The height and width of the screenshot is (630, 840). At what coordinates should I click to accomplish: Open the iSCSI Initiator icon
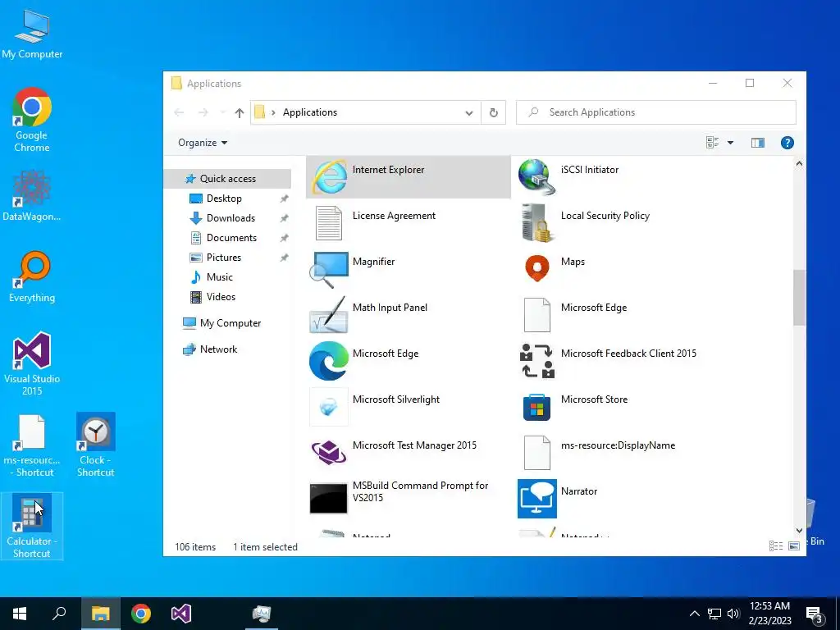[536, 177]
